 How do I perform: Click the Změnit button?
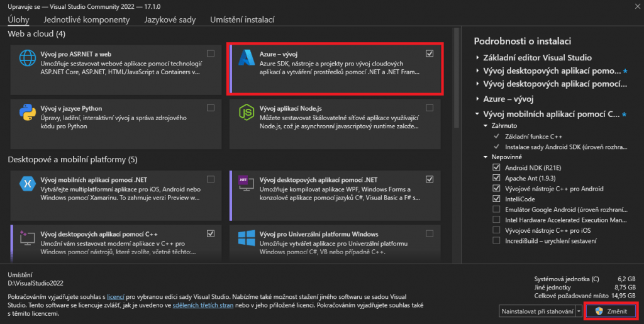tap(611, 311)
